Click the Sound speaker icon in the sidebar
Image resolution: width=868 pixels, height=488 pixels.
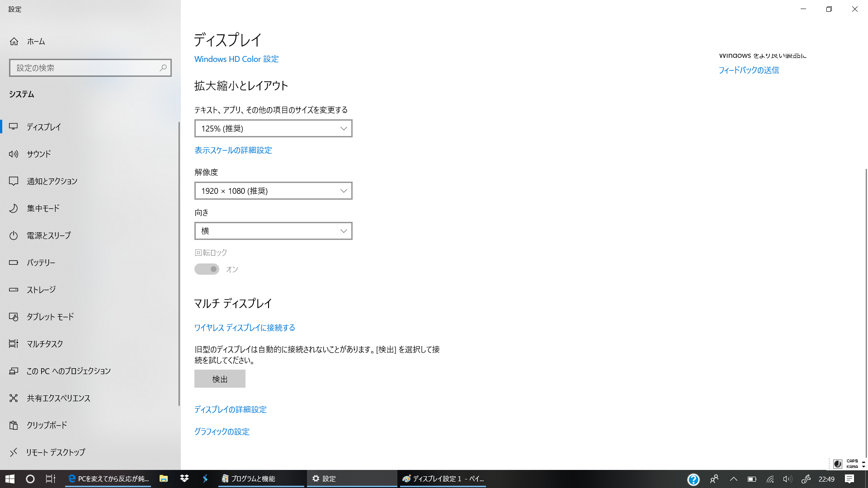point(14,154)
